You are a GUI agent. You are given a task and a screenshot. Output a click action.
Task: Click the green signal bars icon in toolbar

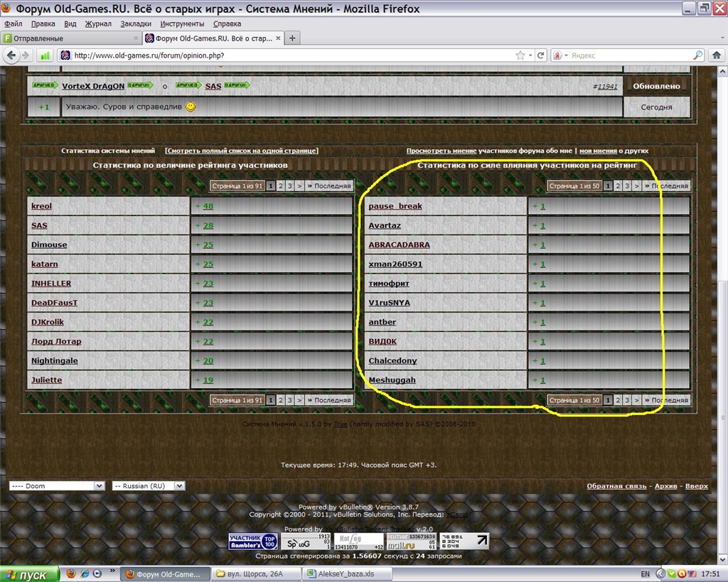coord(45,55)
